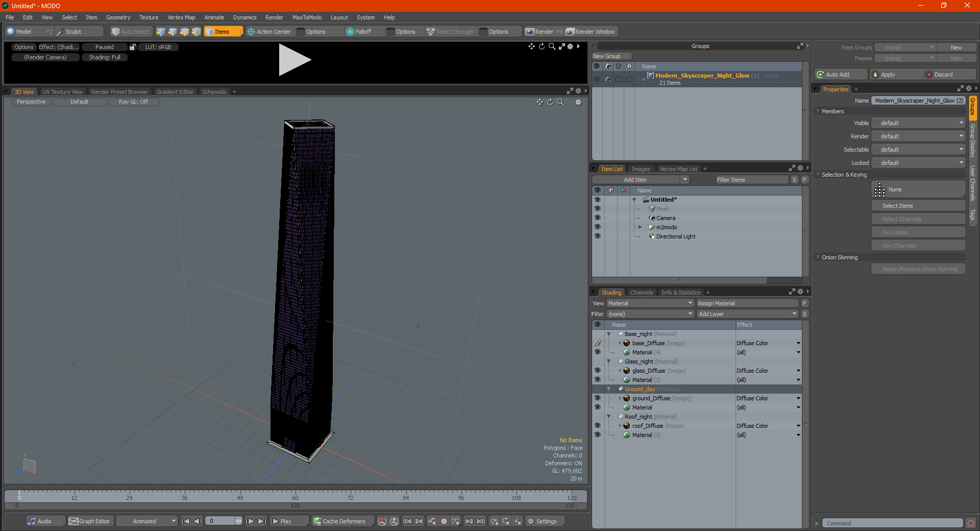Open preview viewport settings gear

[x=570, y=46]
